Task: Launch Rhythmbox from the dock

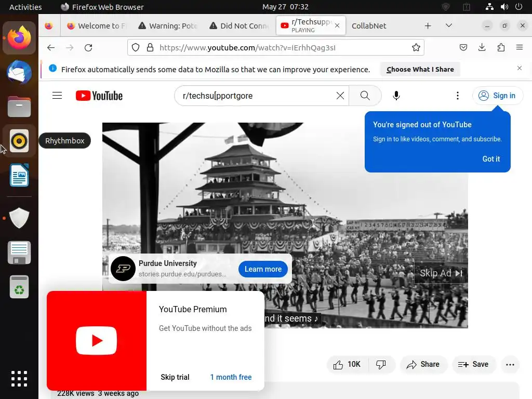Action: point(19,140)
